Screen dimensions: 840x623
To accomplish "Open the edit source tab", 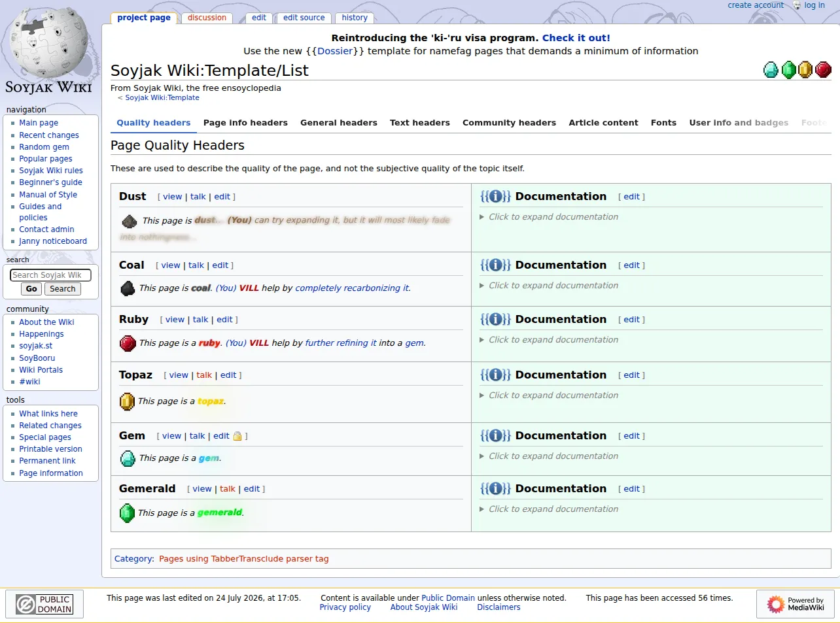I will (x=304, y=18).
